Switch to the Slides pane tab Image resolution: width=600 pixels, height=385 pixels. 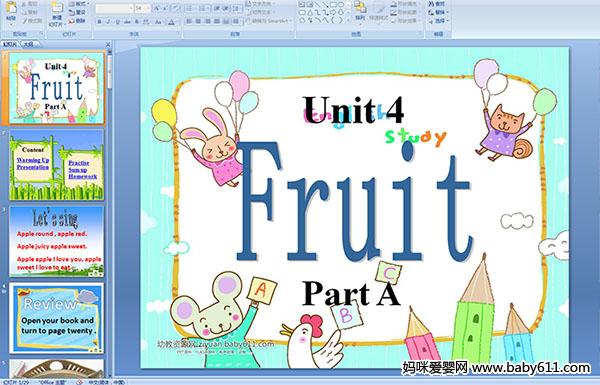tap(10, 44)
